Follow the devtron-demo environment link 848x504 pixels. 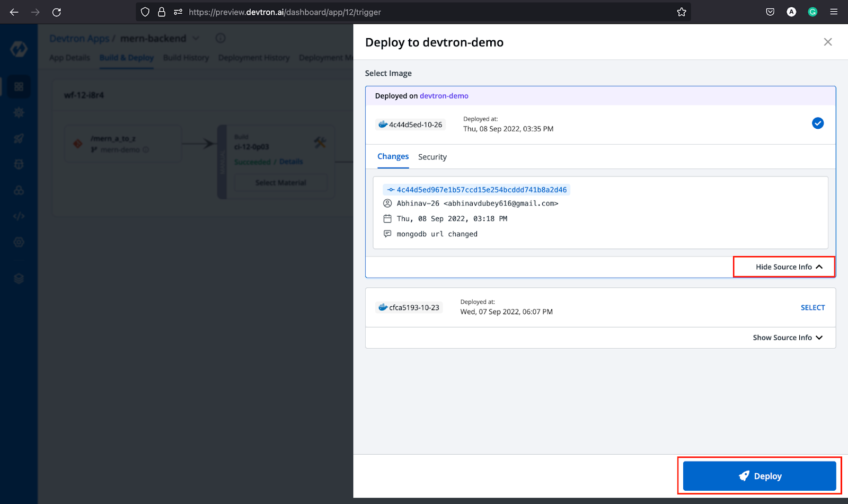pos(444,96)
